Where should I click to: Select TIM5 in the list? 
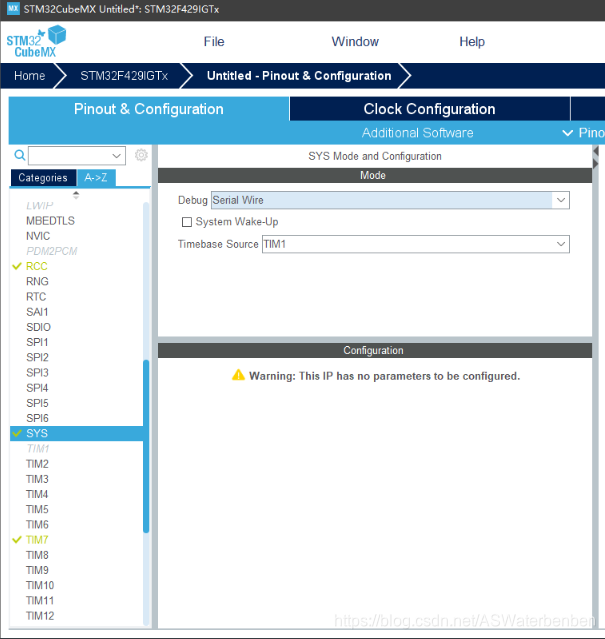[37, 509]
